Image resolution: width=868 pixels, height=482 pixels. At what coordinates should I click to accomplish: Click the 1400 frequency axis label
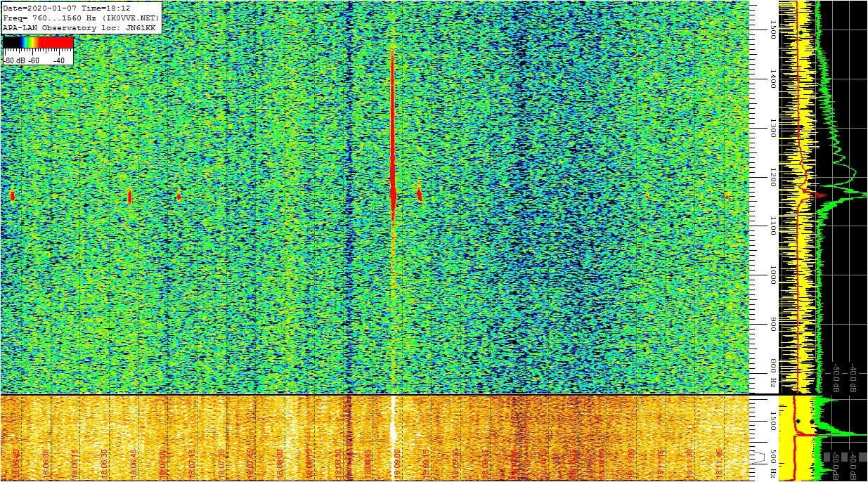click(772, 79)
